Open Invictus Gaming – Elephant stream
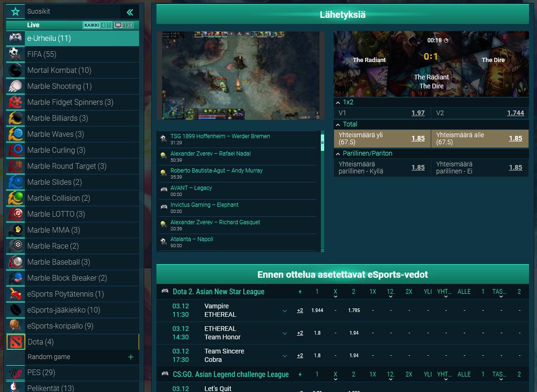 click(x=238, y=208)
